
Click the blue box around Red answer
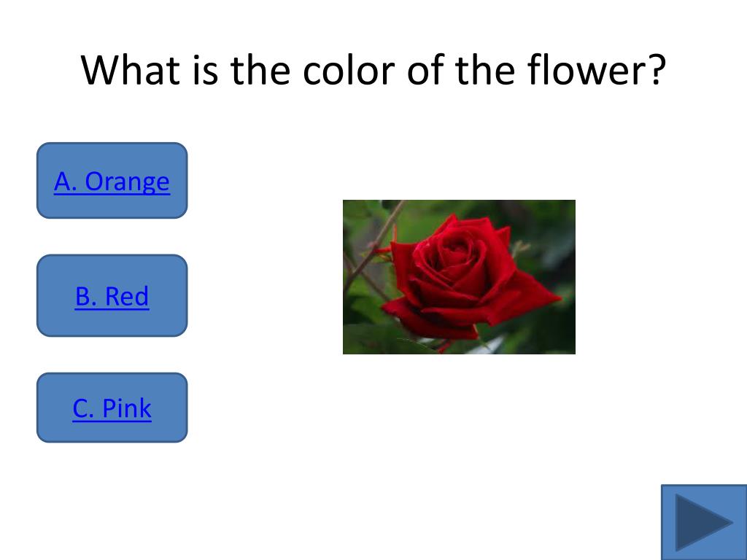(x=112, y=296)
